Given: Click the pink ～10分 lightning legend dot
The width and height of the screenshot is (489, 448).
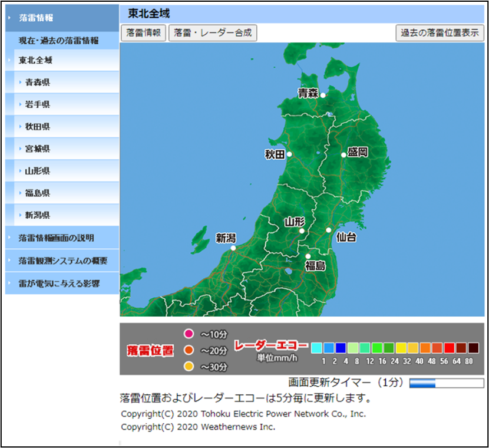Looking at the screenshot, I should 189,334.
